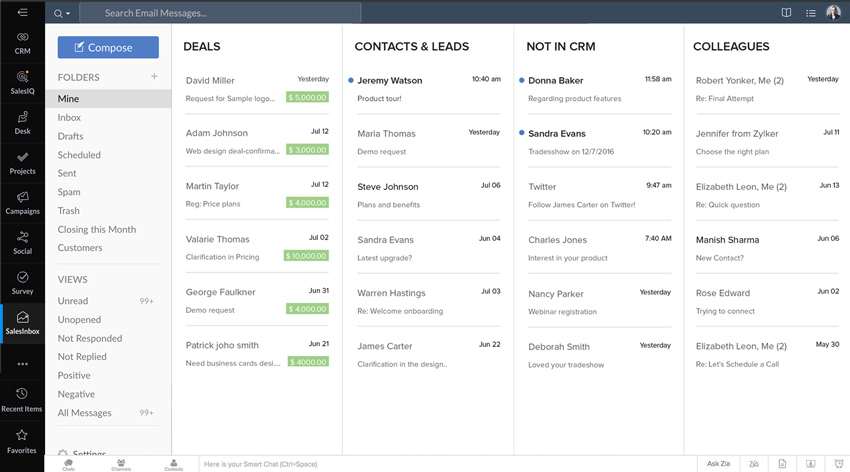
Task: Switch to the Channels tab at bottom
Action: [x=121, y=464]
